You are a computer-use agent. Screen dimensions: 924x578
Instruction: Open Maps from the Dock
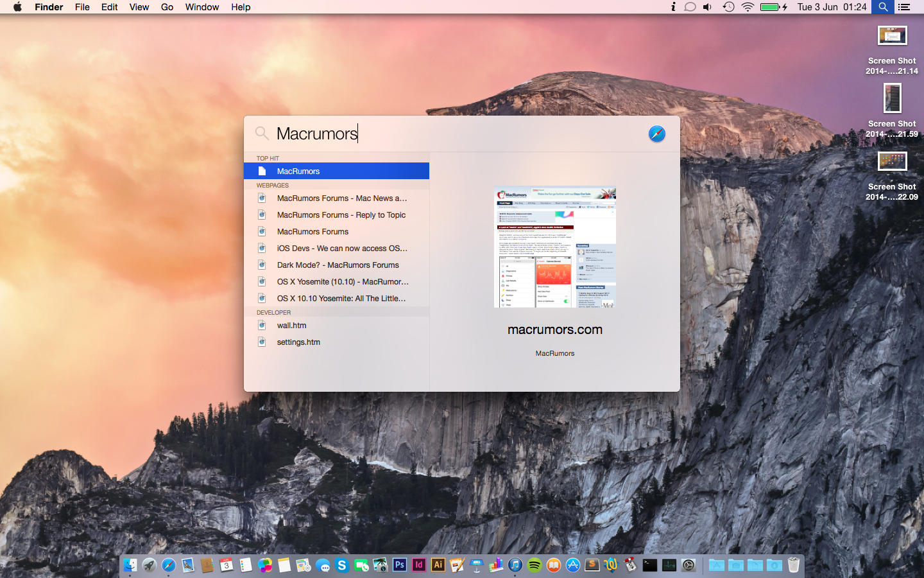pos(304,565)
